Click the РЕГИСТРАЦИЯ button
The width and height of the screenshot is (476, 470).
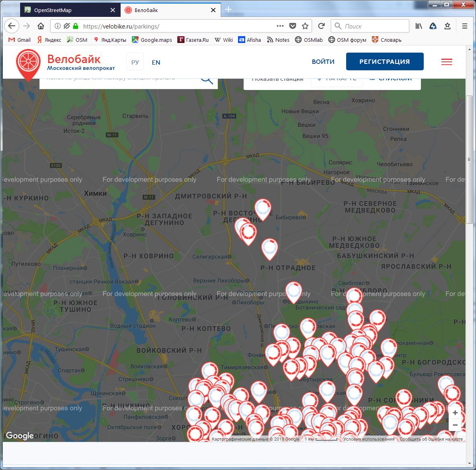(x=385, y=61)
